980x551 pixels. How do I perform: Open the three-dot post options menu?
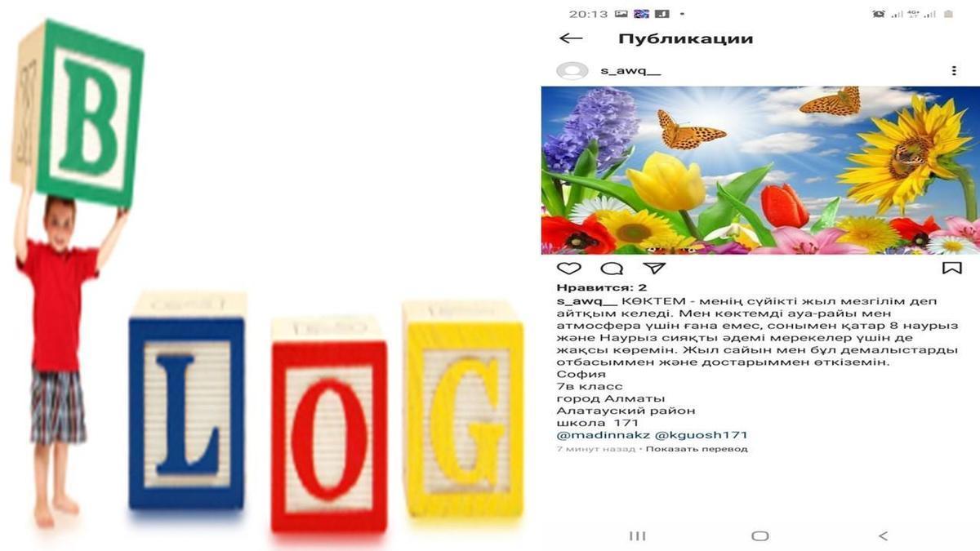click(x=954, y=71)
